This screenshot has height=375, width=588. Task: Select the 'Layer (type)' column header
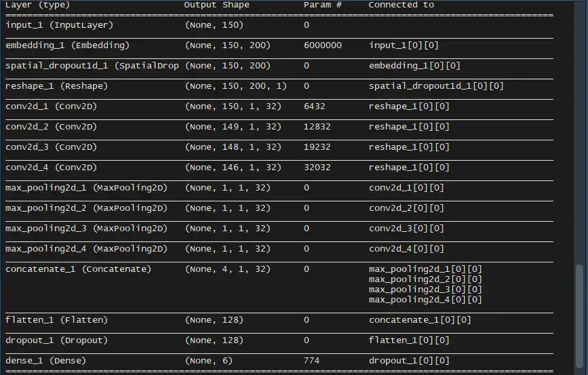coord(37,5)
